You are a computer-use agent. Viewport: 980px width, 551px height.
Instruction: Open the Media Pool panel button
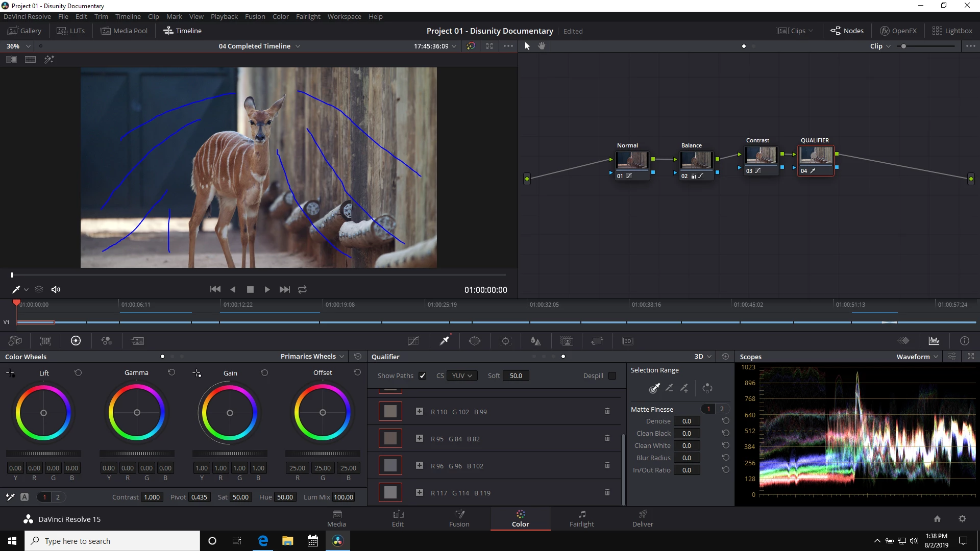(x=124, y=31)
